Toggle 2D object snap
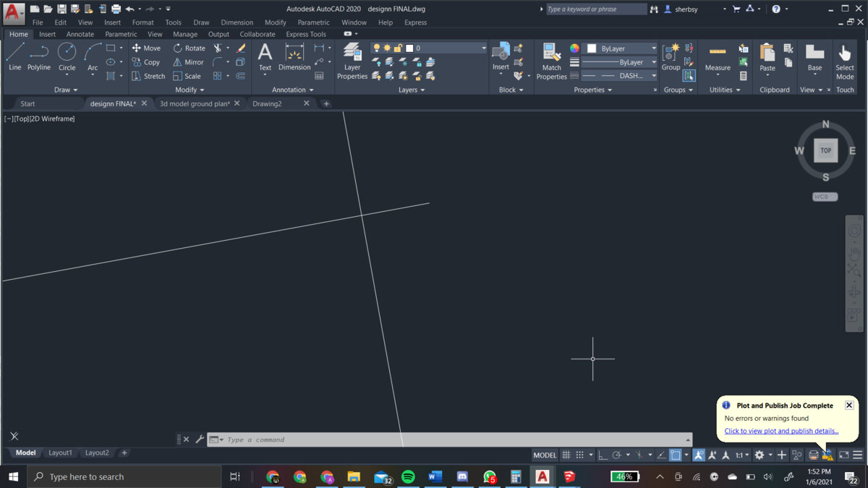868x488 pixels. tap(675, 455)
